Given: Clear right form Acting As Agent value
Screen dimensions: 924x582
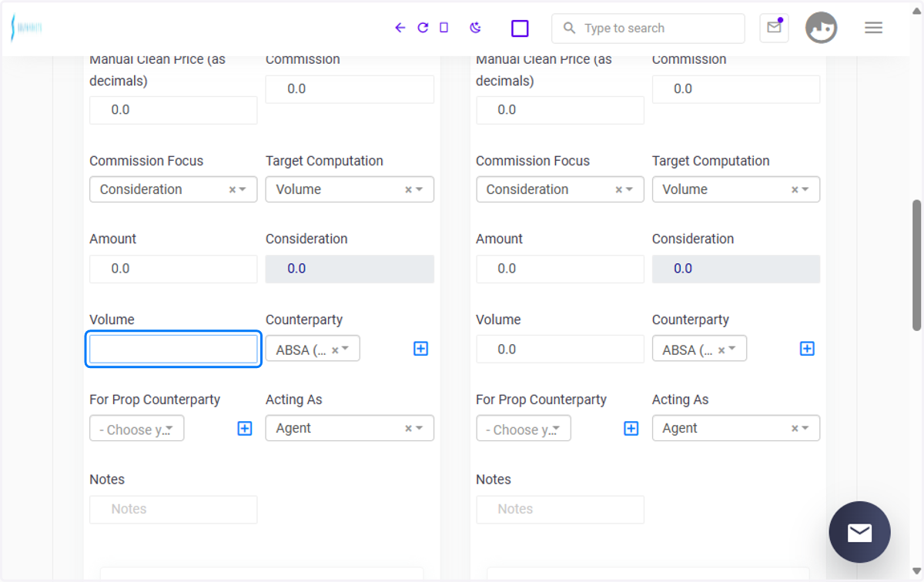Looking at the screenshot, I should pos(795,428).
